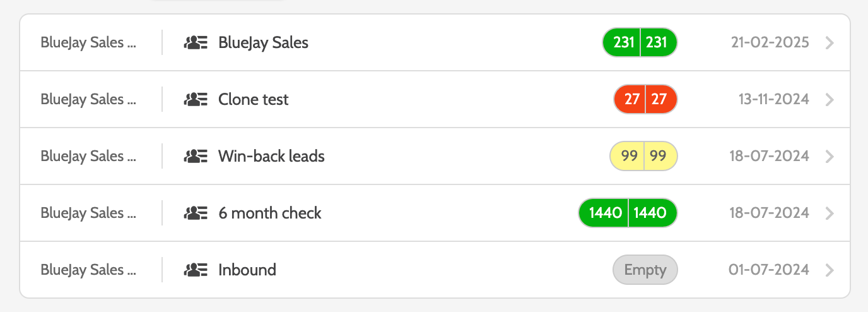
Task: Click the list icon beside 6 month check
Action: tap(196, 213)
